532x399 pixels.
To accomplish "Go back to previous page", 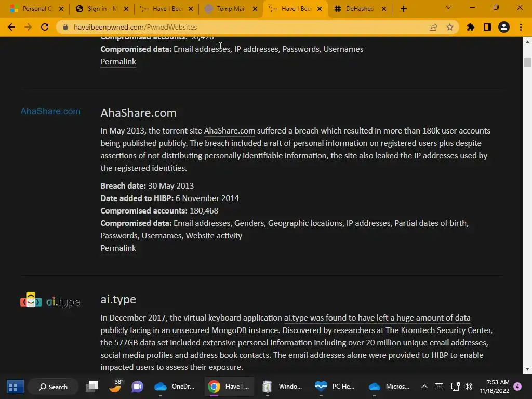I will click(x=11, y=27).
